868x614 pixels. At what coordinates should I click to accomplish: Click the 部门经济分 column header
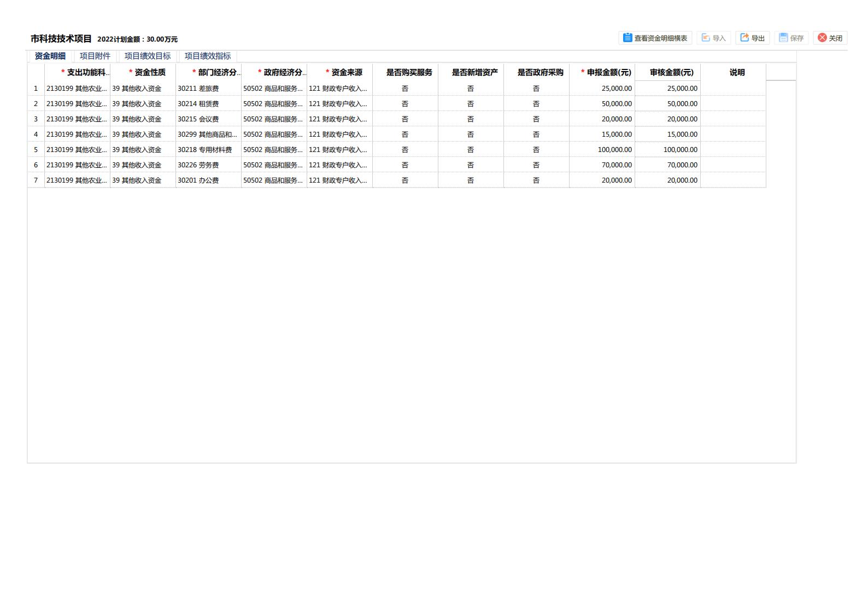(208, 72)
